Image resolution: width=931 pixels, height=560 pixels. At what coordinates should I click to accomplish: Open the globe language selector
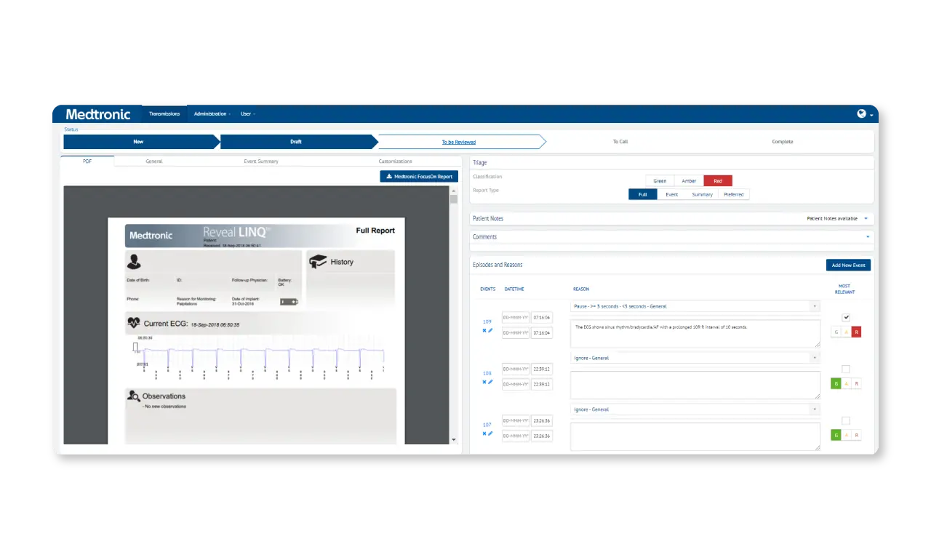pos(863,113)
